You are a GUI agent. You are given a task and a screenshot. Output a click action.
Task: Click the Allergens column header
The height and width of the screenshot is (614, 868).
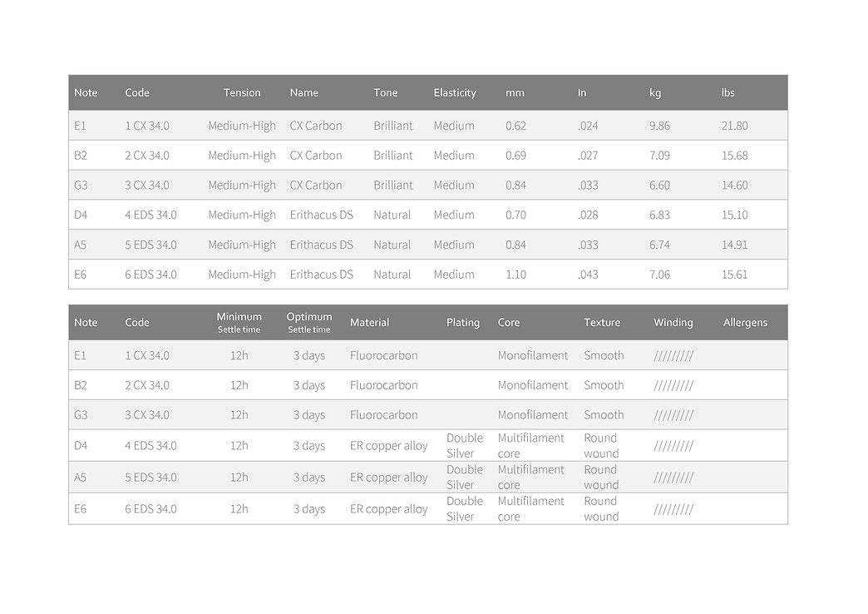(x=745, y=323)
